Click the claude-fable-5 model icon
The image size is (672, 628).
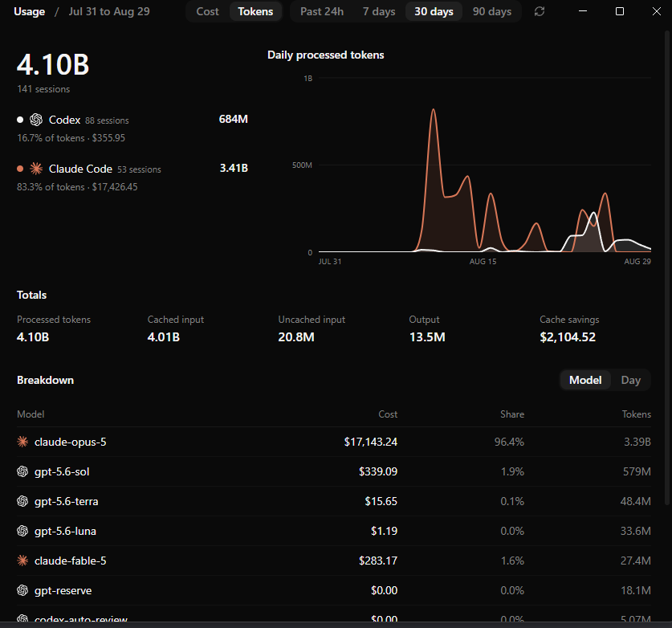22,561
